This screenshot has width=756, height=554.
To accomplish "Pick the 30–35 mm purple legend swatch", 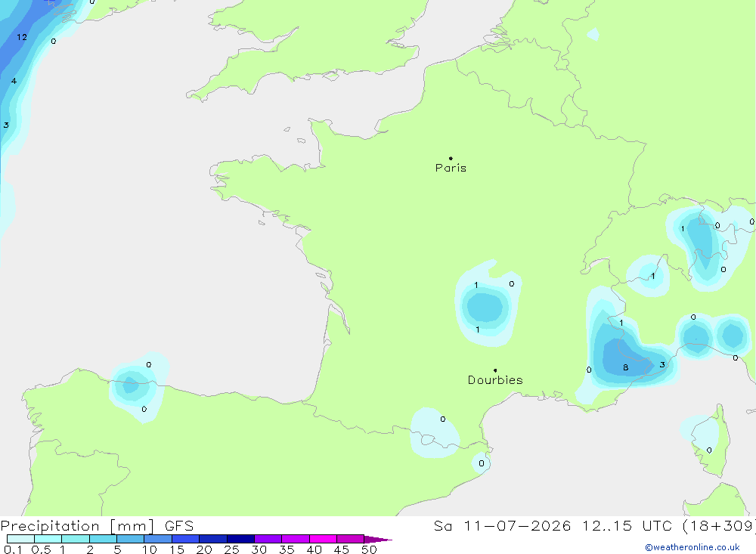I will pos(268,539).
